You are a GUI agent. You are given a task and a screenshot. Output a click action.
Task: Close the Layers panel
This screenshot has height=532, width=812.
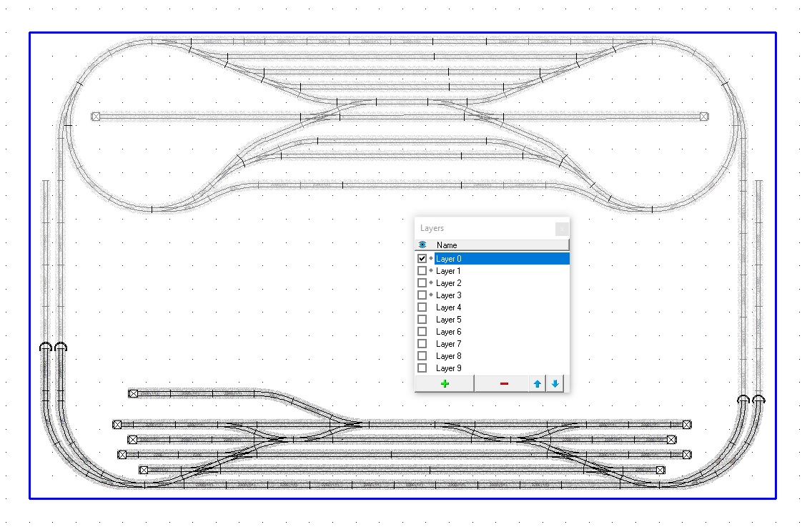562,229
